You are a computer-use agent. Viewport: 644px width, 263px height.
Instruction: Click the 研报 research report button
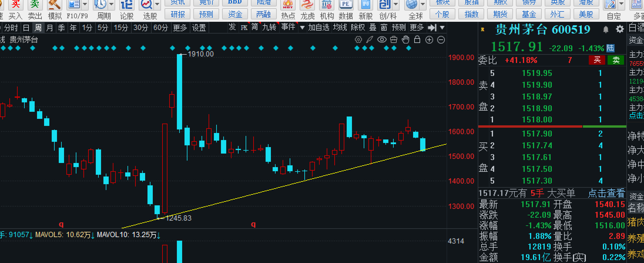click(x=178, y=14)
